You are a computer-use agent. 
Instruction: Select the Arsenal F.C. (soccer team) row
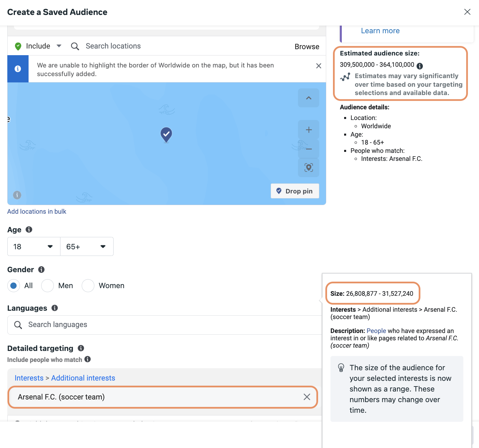(163, 397)
